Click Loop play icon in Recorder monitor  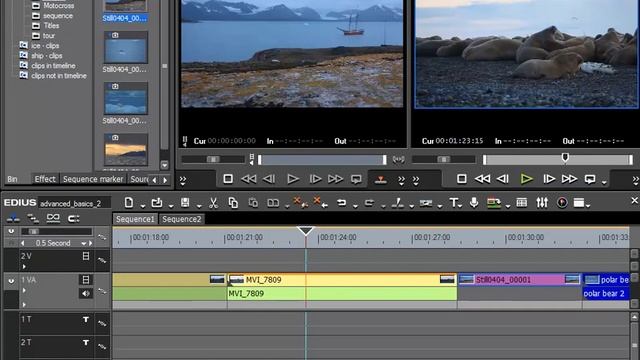point(590,179)
